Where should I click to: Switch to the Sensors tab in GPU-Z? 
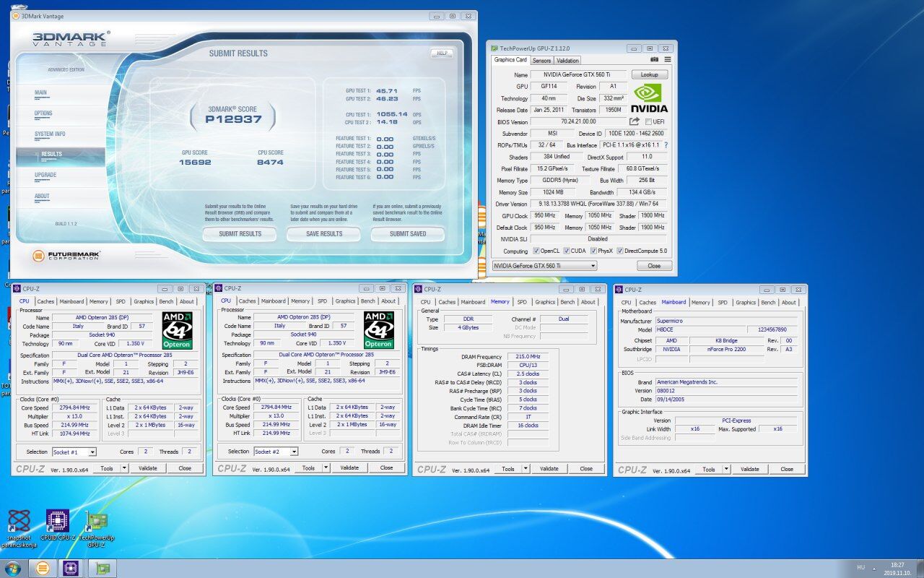541,61
